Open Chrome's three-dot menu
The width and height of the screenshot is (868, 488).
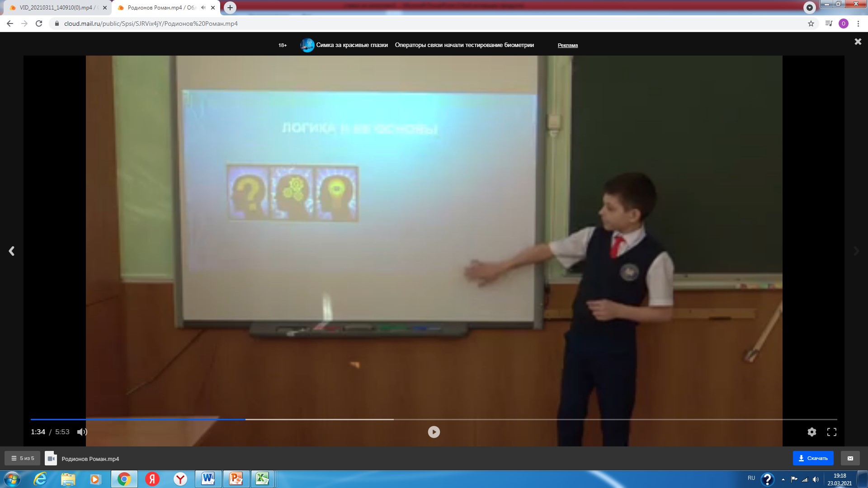858,23
